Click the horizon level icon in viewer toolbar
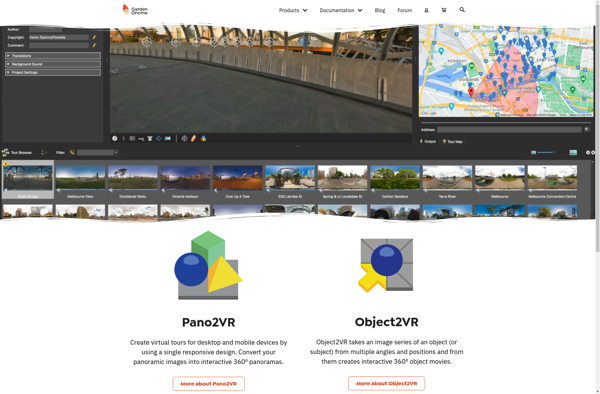Image resolution: width=600 pixels, height=394 pixels. point(141,139)
